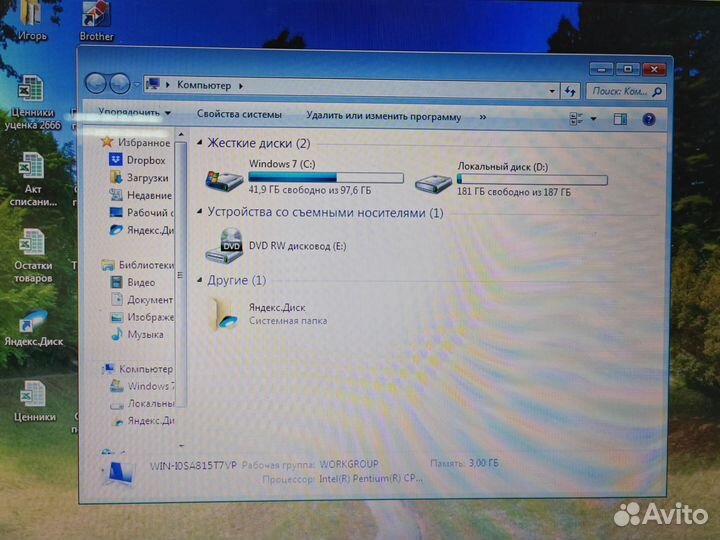Click computer name WIN-I0SA815T7VP in details pane
Viewport: 720px width, 540px height.
click(x=193, y=465)
